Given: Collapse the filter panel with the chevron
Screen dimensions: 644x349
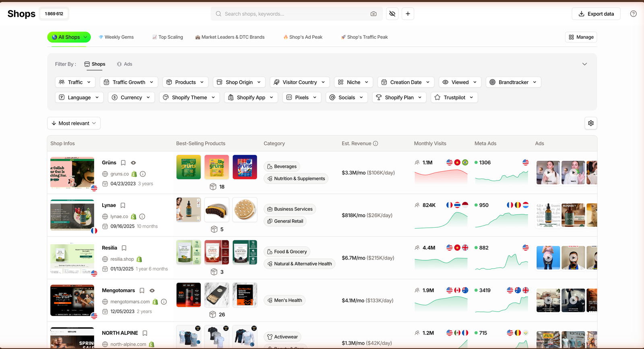Looking at the screenshot, I should tap(584, 64).
